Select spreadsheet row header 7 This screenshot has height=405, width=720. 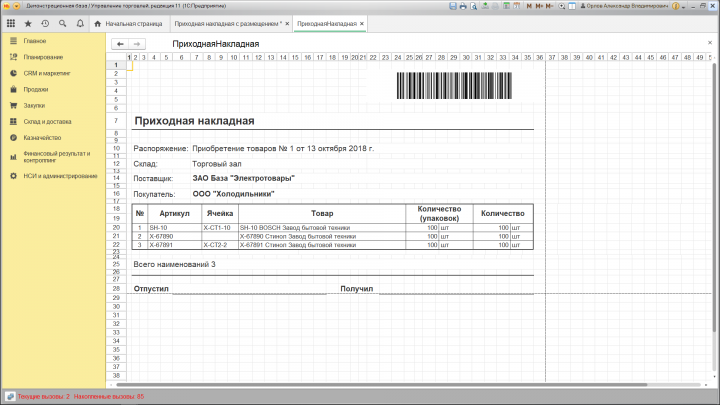[x=116, y=121]
